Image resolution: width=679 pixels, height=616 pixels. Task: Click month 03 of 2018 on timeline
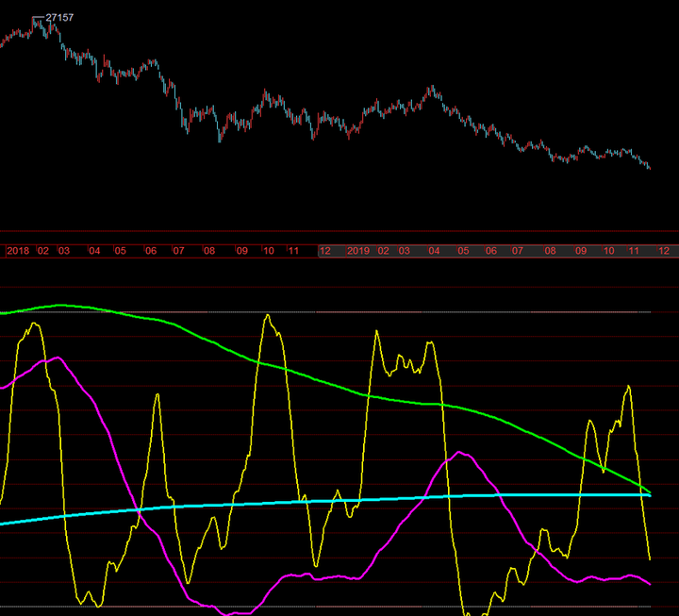pos(64,251)
